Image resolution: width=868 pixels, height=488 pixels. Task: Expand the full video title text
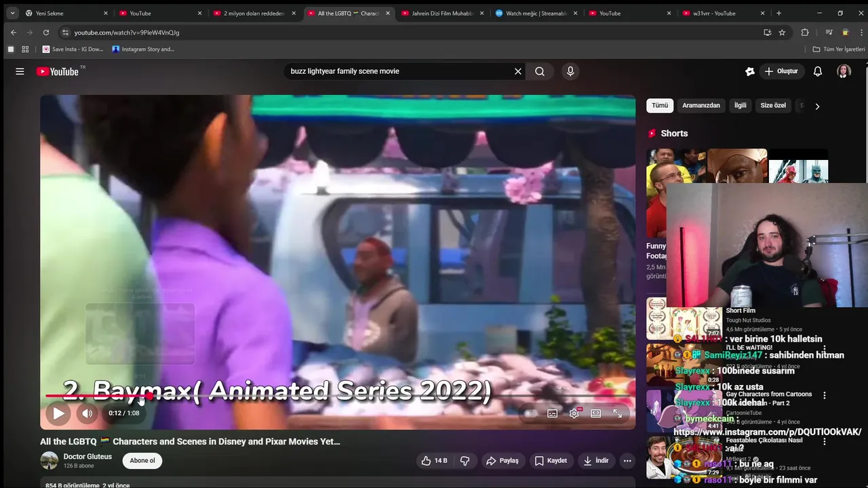(190, 441)
